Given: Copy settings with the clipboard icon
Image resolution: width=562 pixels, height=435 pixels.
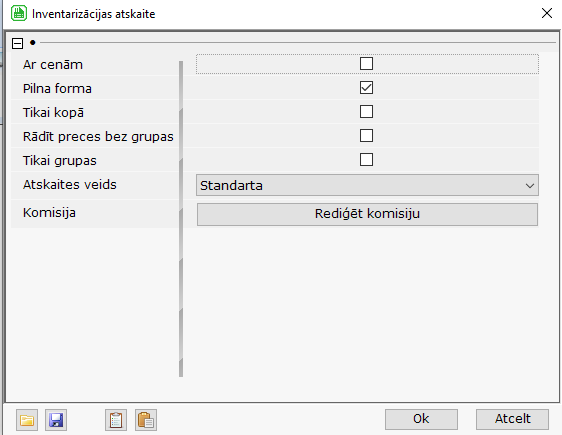Looking at the screenshot, I should pos(116,420).
